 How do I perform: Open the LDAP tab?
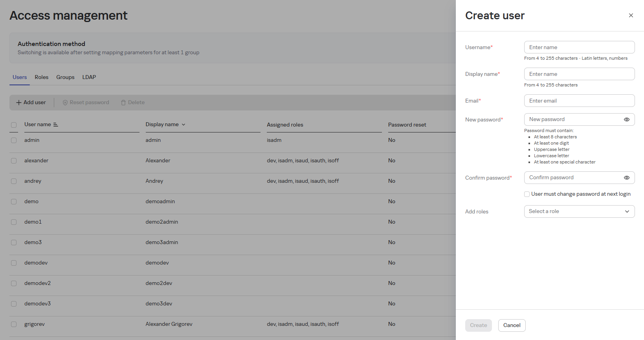(x=89, y=77)
